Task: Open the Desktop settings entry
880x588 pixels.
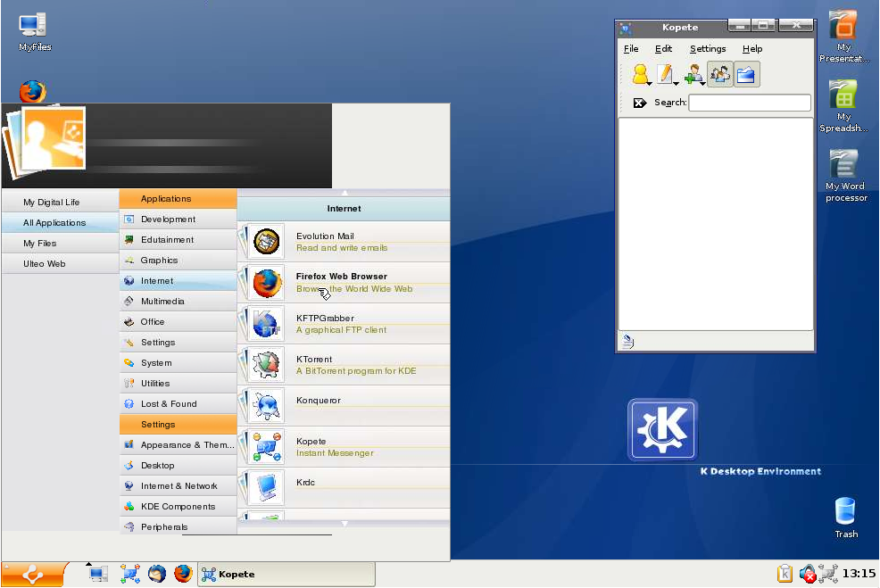Action: 178,466
